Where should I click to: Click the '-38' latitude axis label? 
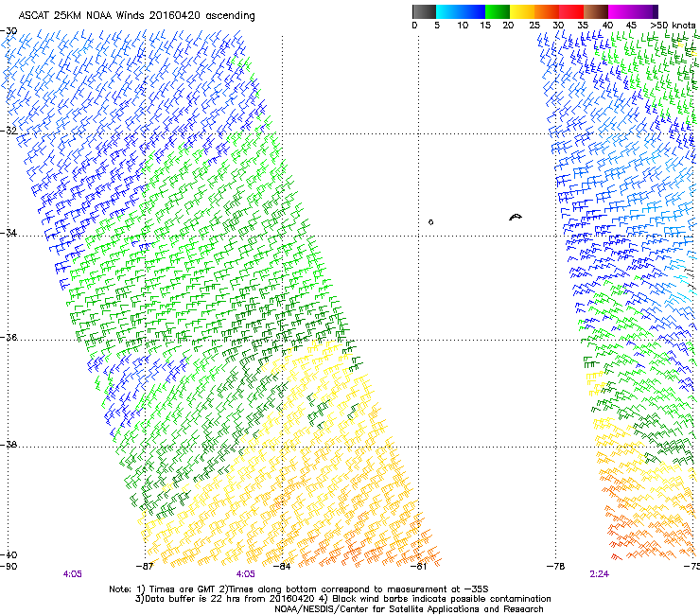pyautogui.click(x=9, y=445)
